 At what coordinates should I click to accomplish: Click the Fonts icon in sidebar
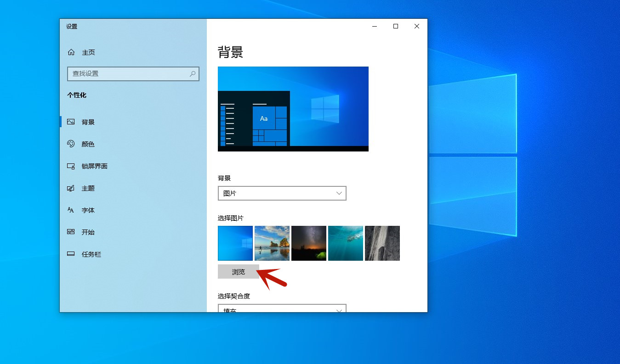tap(71, 210)
